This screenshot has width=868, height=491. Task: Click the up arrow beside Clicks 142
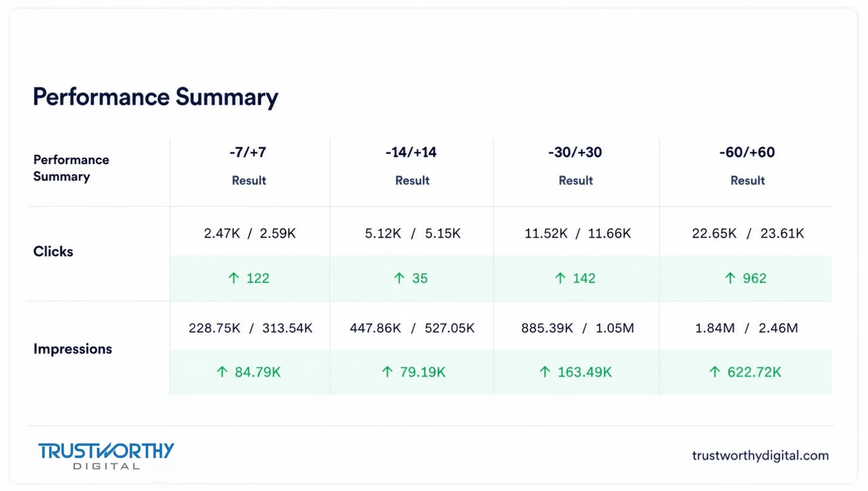click(560, 278)
